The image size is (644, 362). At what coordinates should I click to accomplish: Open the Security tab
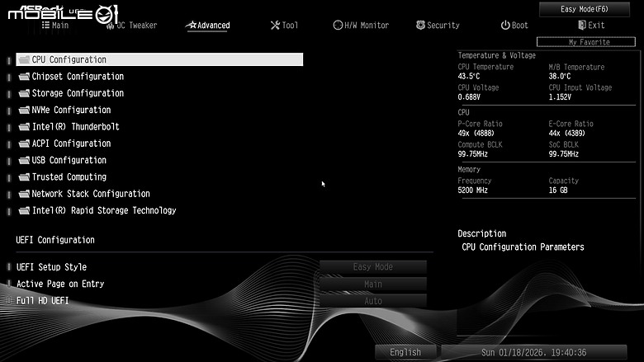point(438,25)
